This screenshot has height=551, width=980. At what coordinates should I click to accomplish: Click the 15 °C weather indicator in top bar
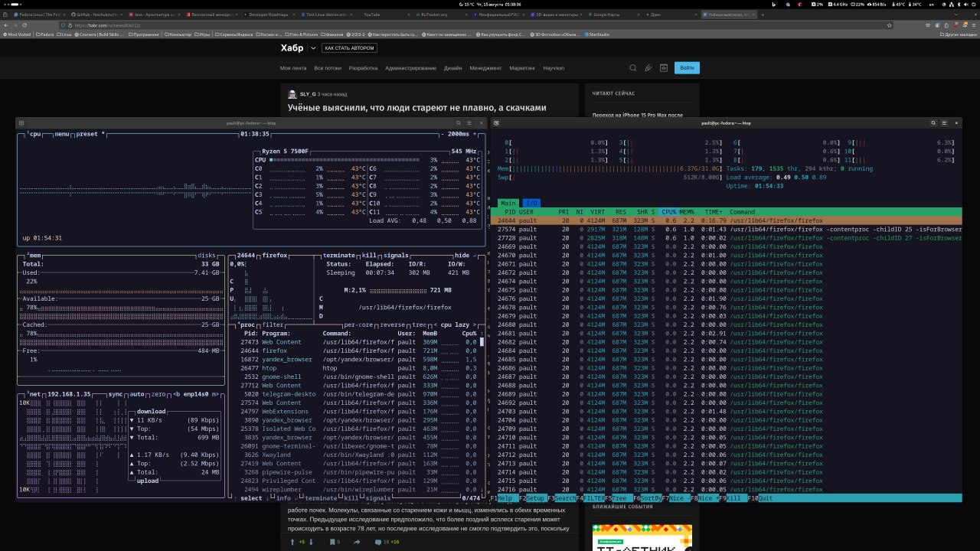tap(467, 5)
